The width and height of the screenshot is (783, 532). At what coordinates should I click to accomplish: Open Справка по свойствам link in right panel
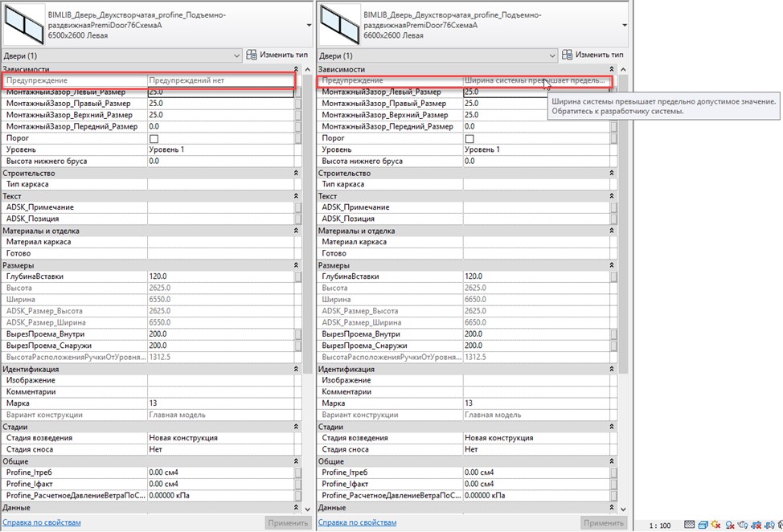[x=358, y=522]
